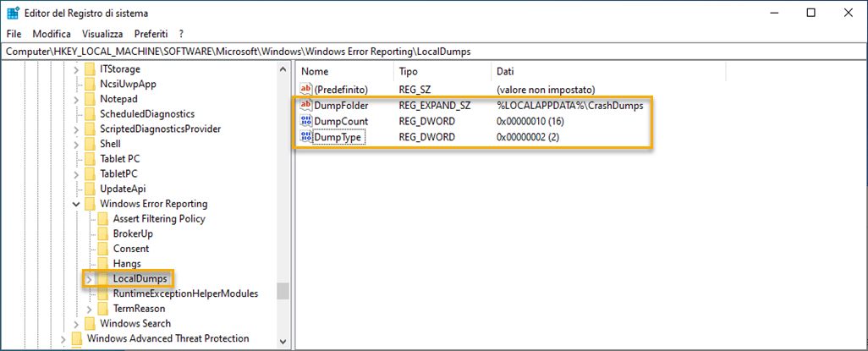Select the Shell folder icon

coord(90,144)
